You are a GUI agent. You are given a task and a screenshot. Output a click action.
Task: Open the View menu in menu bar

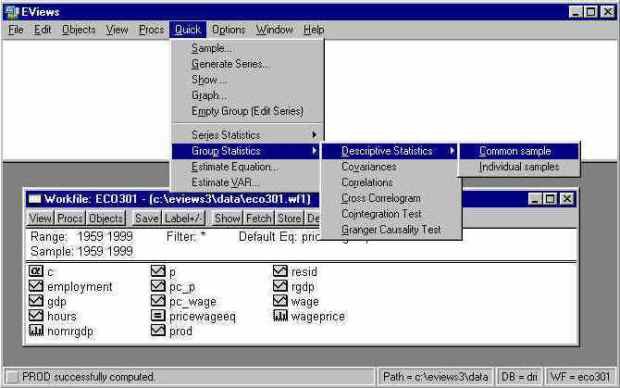tap(117, 30)
